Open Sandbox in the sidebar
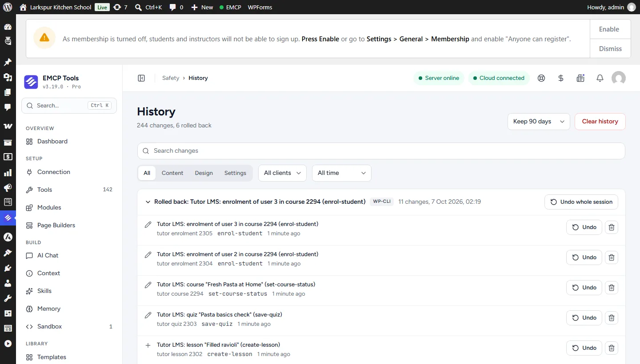Image resolution: width=640 pixels, height=364 pixels. pos(69,327)
